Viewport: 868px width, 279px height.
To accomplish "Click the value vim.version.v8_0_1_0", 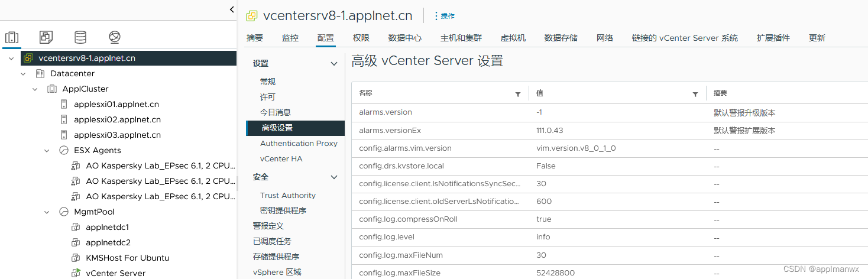I will 576,148.
